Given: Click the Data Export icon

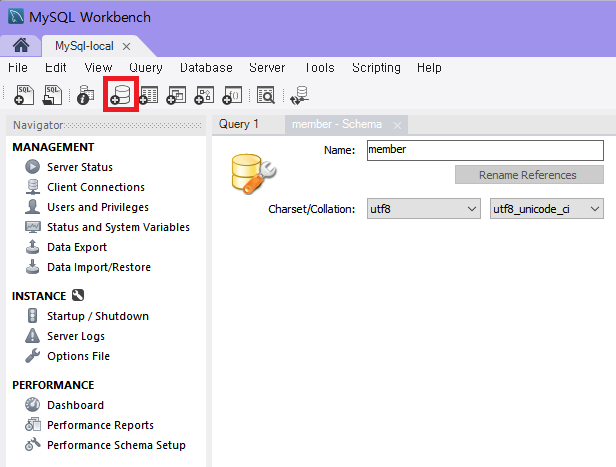Looking at the screenshot, I should click(33, 247).
